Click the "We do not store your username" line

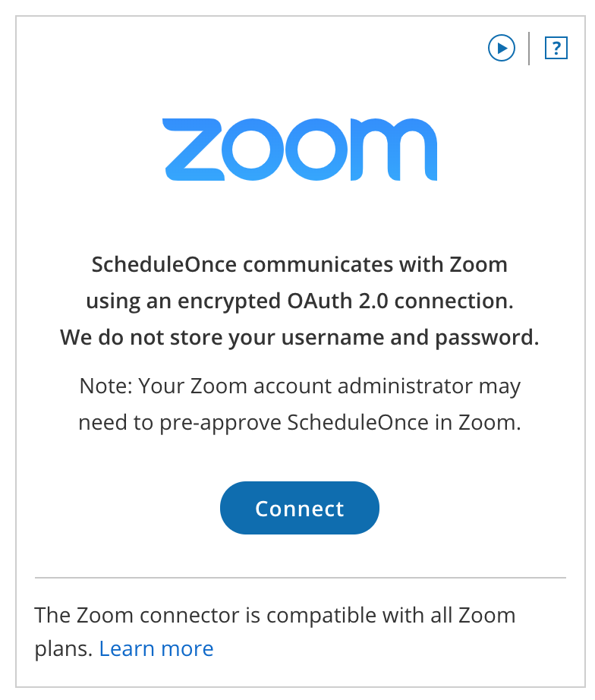pos(300,337)
